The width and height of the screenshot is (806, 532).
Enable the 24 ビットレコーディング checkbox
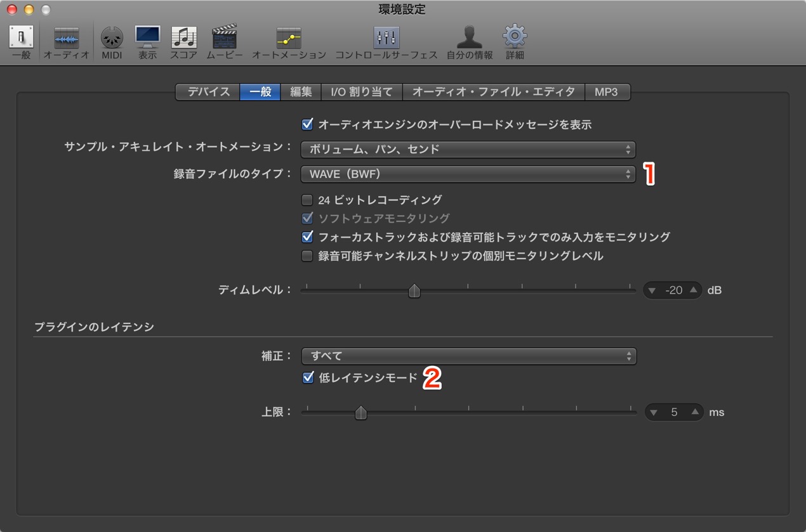(307, 200)
